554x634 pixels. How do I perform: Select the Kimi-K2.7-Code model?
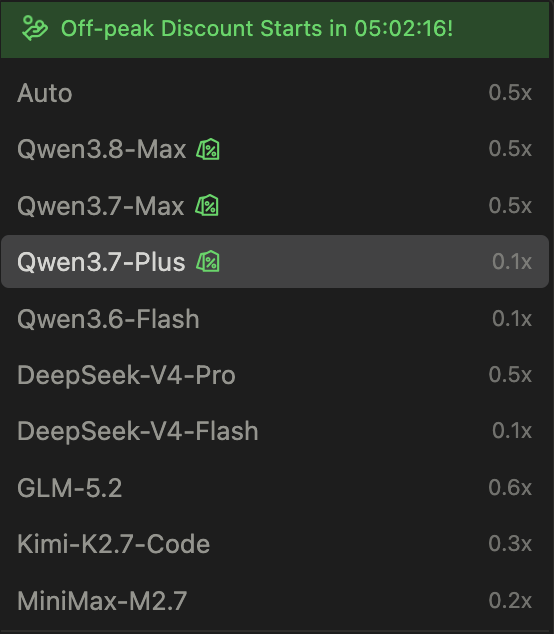pyautogui.click(x=275, y=544)
